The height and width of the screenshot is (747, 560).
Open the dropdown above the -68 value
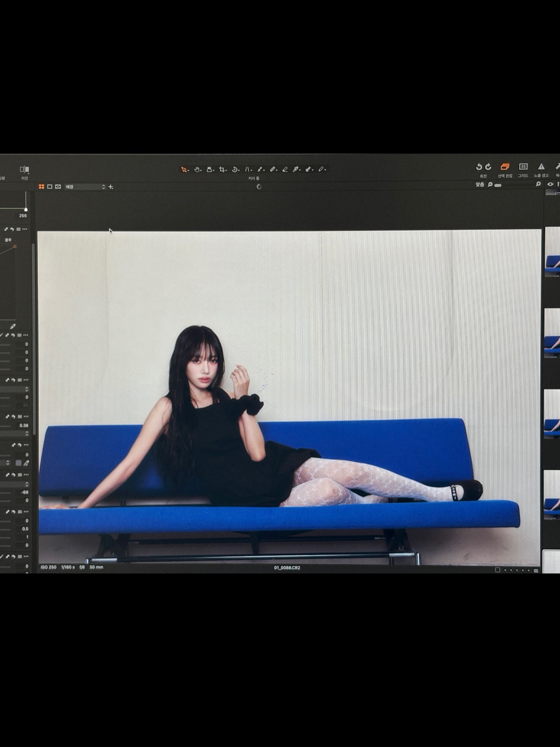[x=27, y=484]
